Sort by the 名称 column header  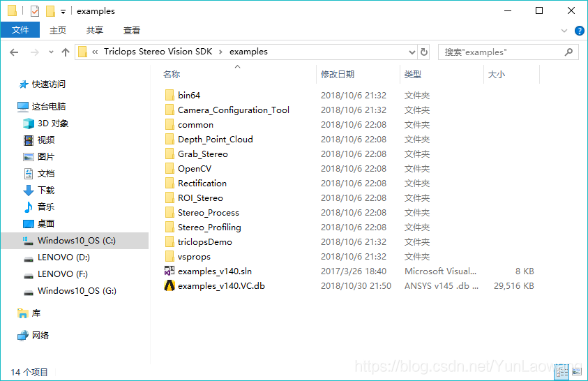[x=172, y=74]
